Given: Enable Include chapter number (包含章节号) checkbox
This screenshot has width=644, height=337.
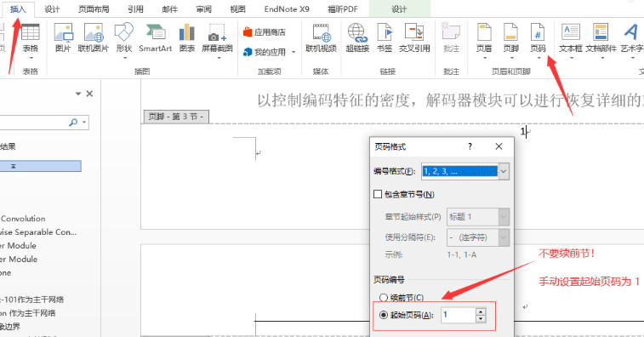Looking at the screenshot, I should 378,194.
